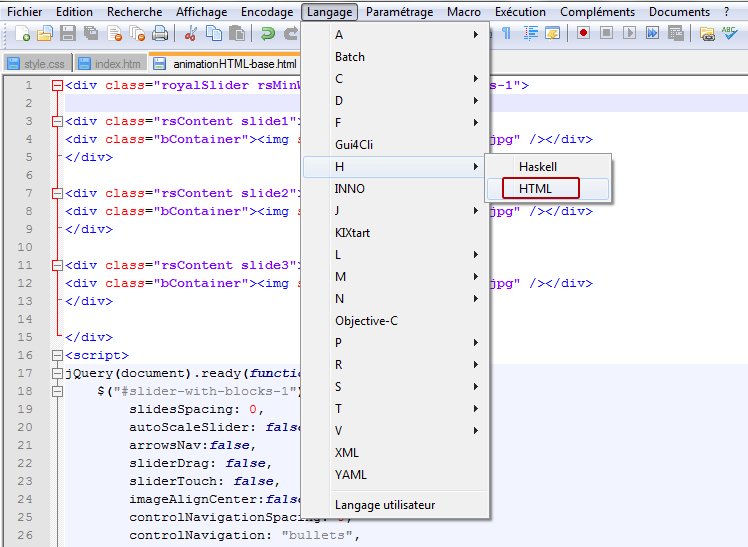The width and height of the screenshot is (748, 547).
Task: Open the Affichage menu
Action: tap(201, 12)
